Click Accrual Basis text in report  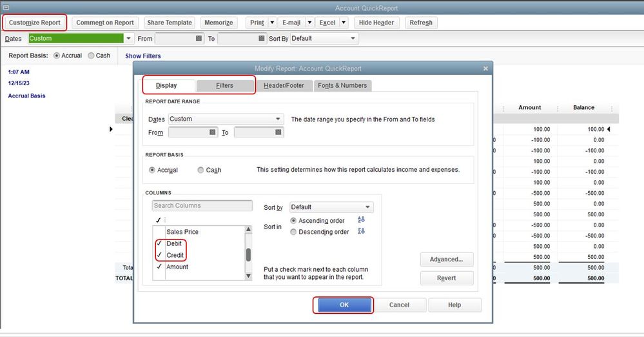click(26, 96)
